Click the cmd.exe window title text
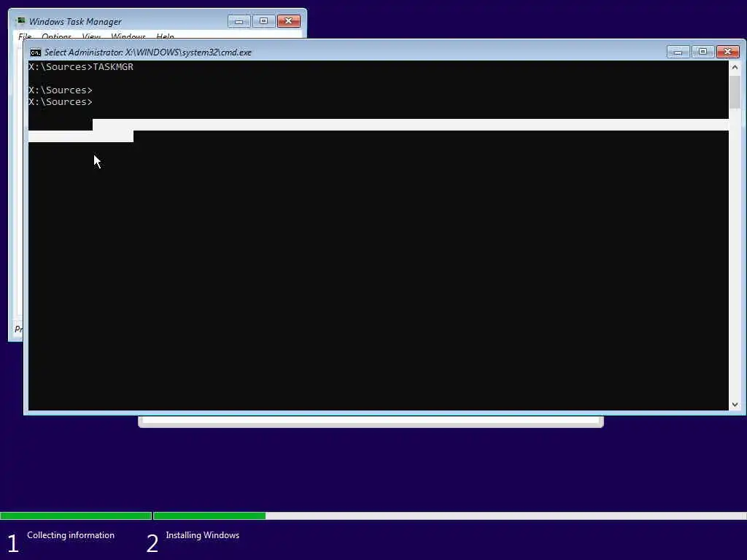This screenshot has width=747, height=560. coord(147,52)
